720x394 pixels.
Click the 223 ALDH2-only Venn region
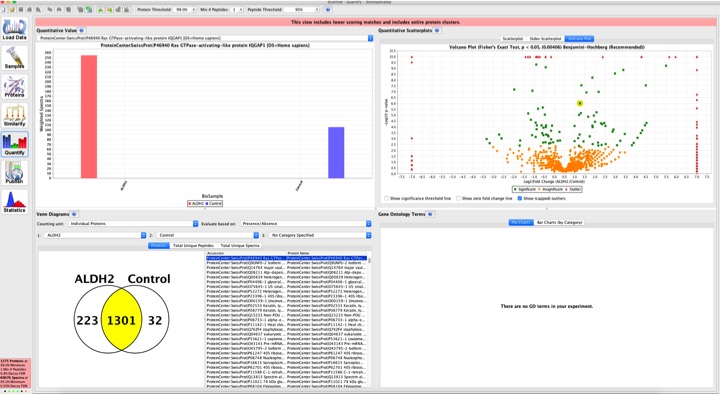click(87, 320)
